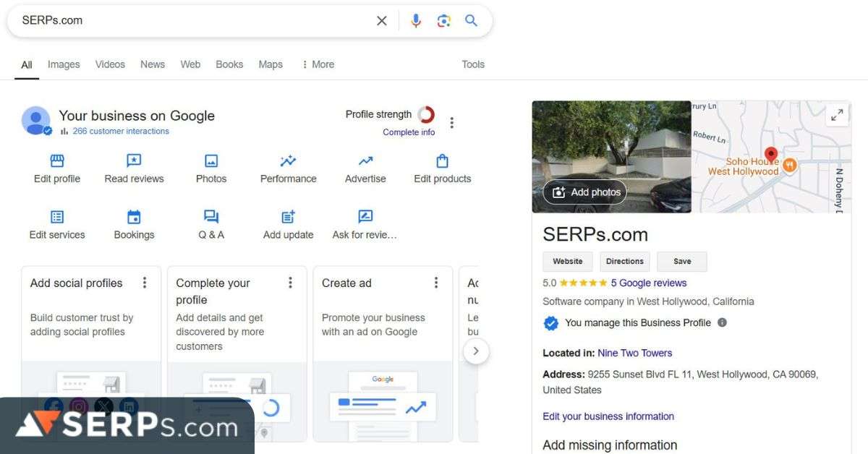The width and height of the screenshot is (868, 454).
Task: Open business profile three-dot options menu
Action: pyautogui.click(x=452, y=123)
